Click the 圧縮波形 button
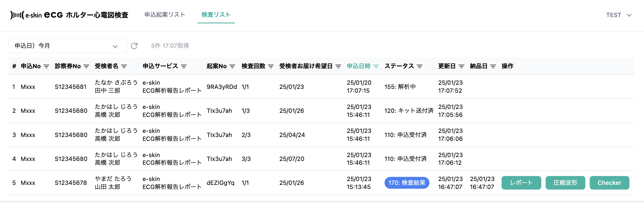Image resolution: width=644 pixels, height=203 pixels. [x=565, y=183]
